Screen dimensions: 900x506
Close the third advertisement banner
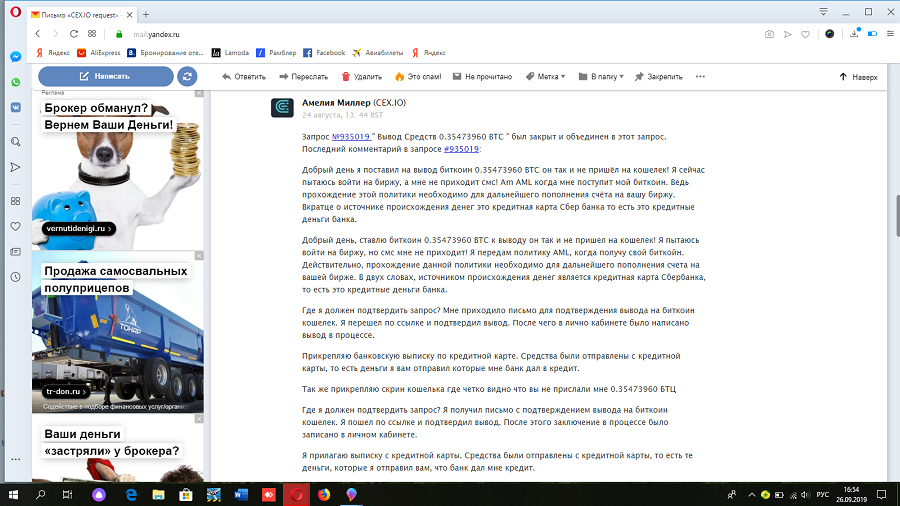pyautogui.click(x=199, y=419)
